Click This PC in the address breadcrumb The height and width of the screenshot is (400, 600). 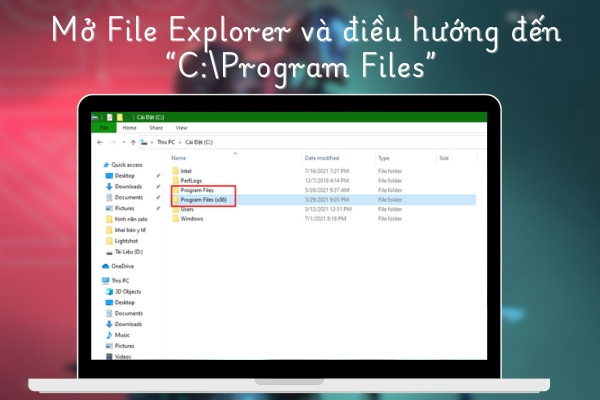coord(166,142)
